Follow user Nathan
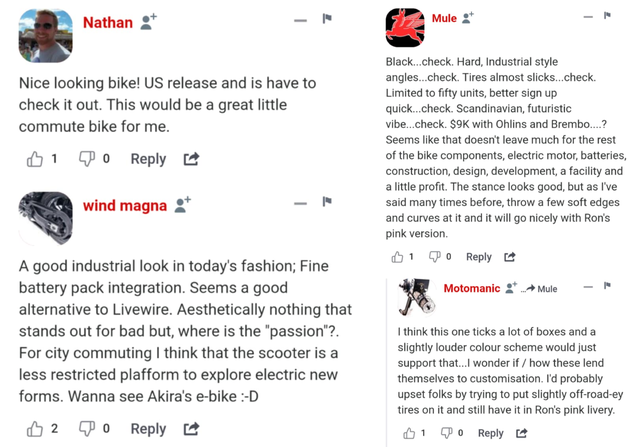Image resolution: width=640 pixels, height=447 pixels. click(x=148, y=22)
